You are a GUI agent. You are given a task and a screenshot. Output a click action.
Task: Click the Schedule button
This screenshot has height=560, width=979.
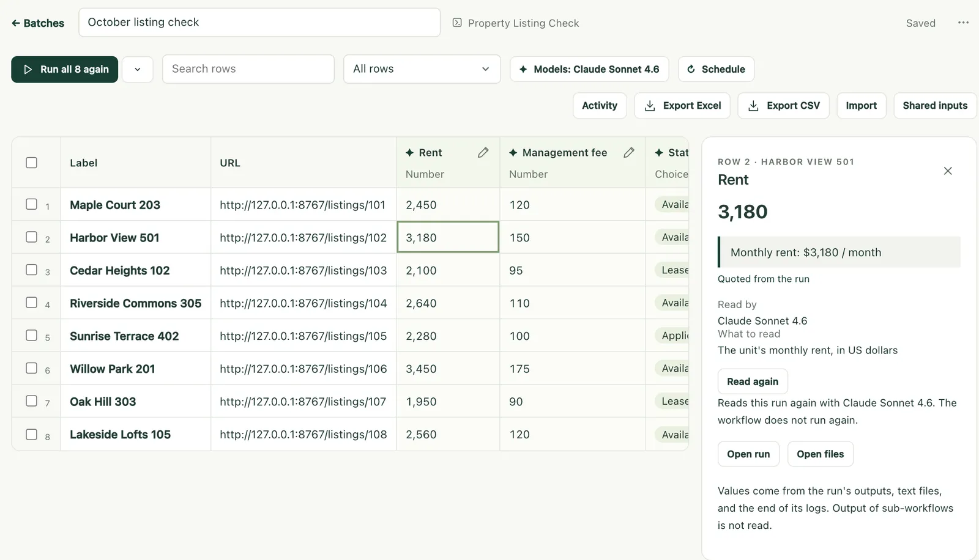[x=716, y=69]
